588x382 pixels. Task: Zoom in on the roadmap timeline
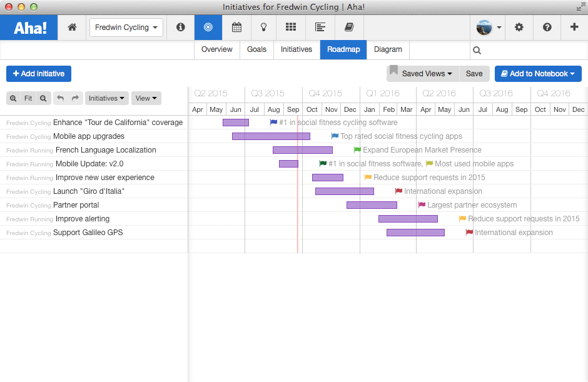coord(13,98)
